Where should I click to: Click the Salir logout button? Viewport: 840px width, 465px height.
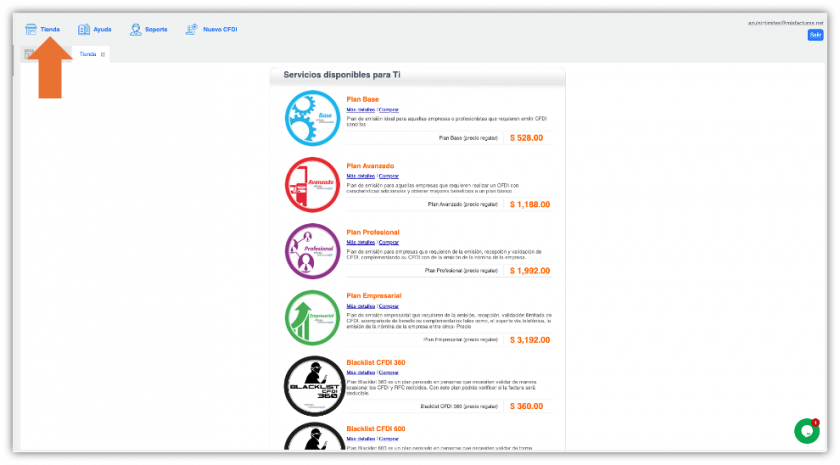tap(815, 35)
